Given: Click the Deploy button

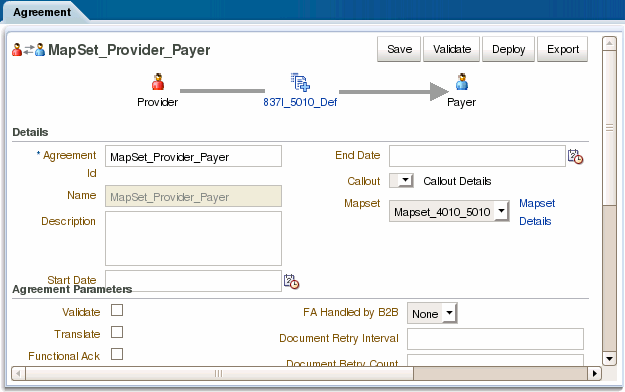Looking at the screenshot, I should click(508, 49).
